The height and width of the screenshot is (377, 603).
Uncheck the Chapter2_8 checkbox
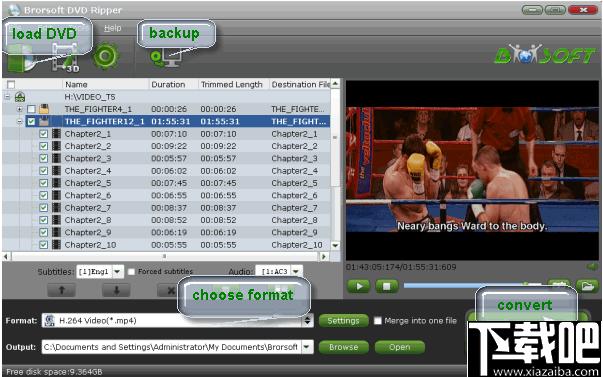(43, 220)
